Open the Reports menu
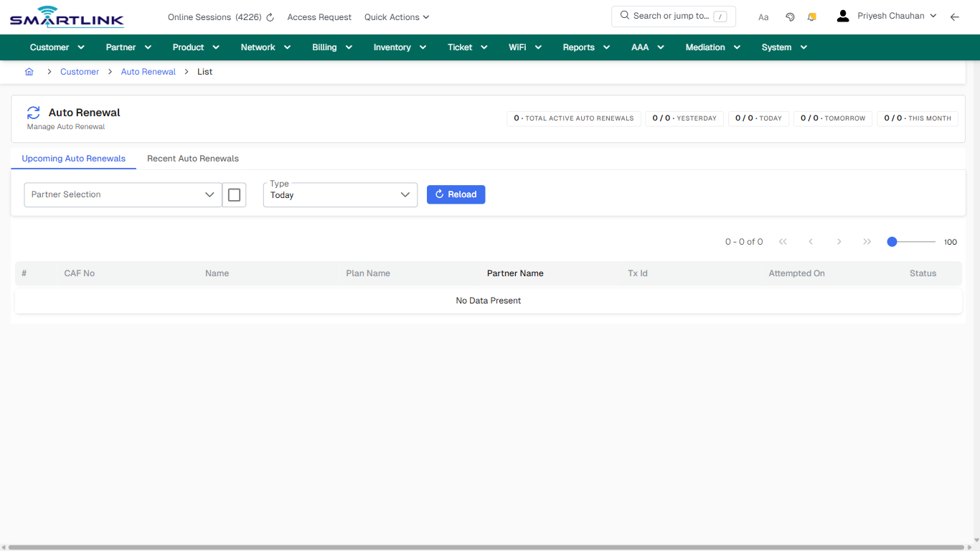The height and width of the screenshot is (551, 980). click(579, 47)
